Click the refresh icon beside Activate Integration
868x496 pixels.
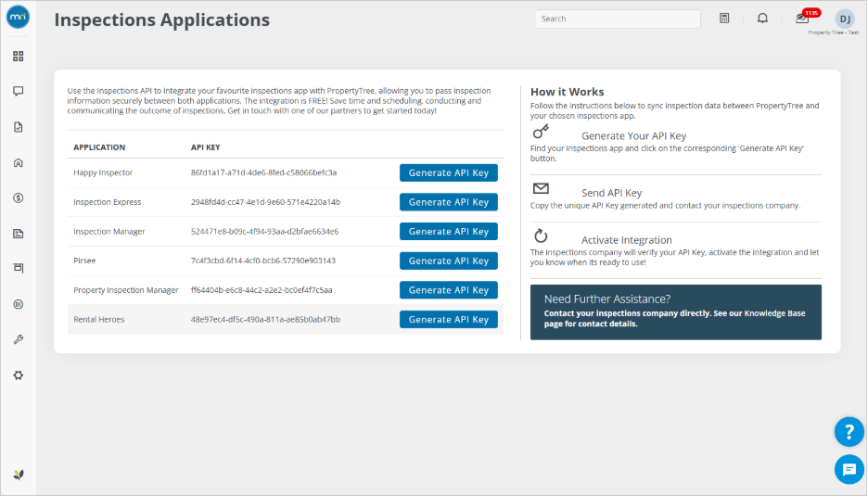[x=541, y=235]
